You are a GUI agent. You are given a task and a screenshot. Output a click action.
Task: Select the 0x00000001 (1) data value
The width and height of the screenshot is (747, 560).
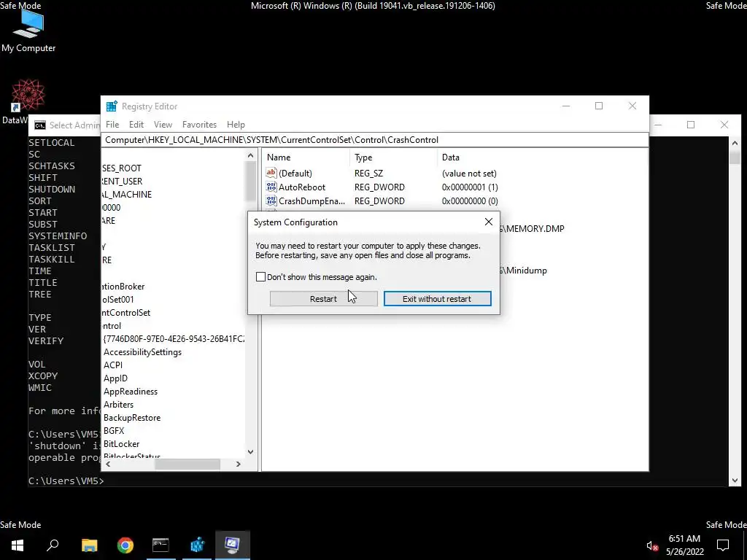click(470, 187)
